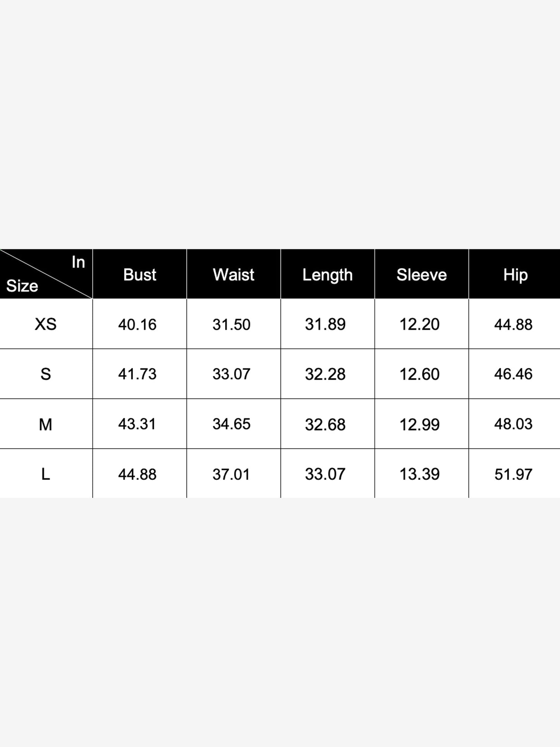560x747 pixels.
Task: Select the S size row label
Action: [x=46, y=374]
